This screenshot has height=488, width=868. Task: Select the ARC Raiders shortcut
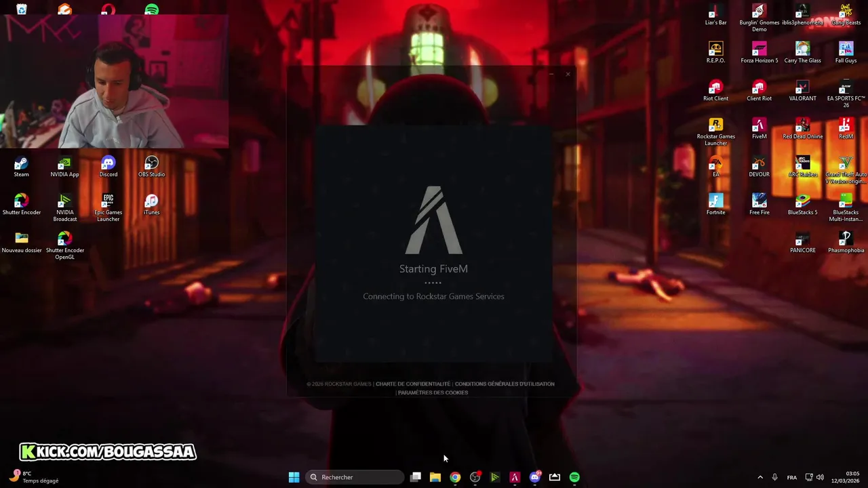[802, 166]
